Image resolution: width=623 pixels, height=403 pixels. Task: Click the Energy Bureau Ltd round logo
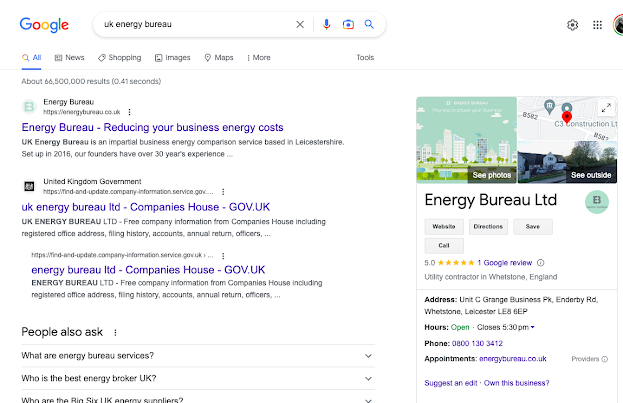coord(597,202)
